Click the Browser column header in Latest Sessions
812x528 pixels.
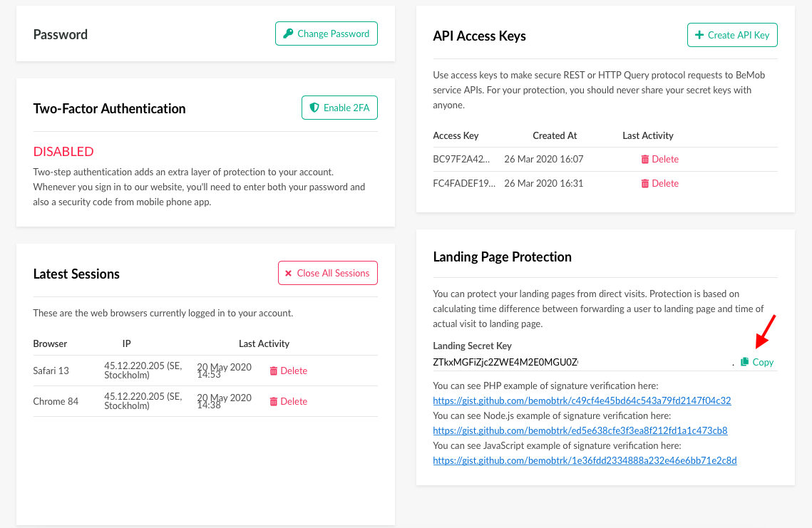50,343
